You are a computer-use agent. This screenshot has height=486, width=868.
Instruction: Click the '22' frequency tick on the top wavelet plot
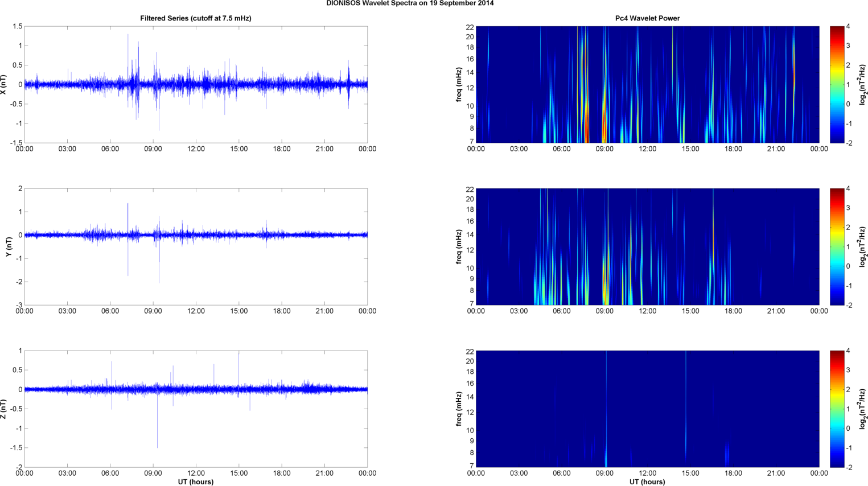[470, 27]
